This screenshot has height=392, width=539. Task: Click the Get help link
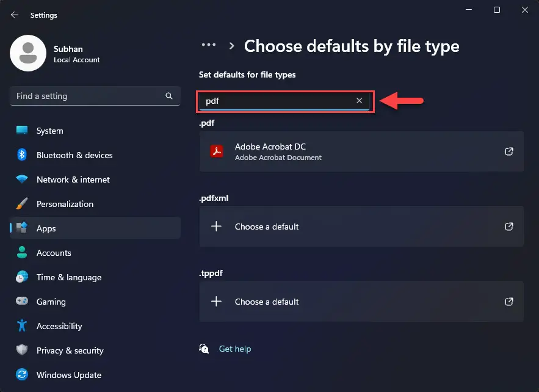[234, 349]
